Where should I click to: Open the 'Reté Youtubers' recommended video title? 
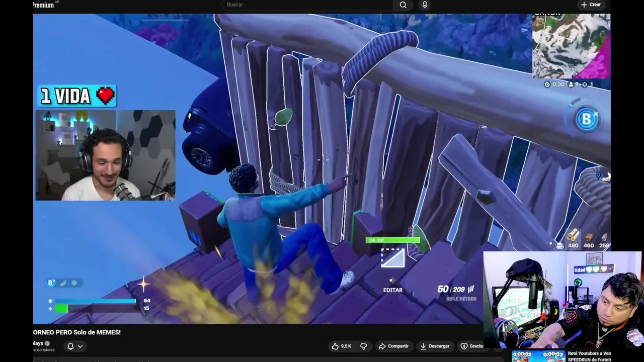pyautogui.click(x=589, y=356)
